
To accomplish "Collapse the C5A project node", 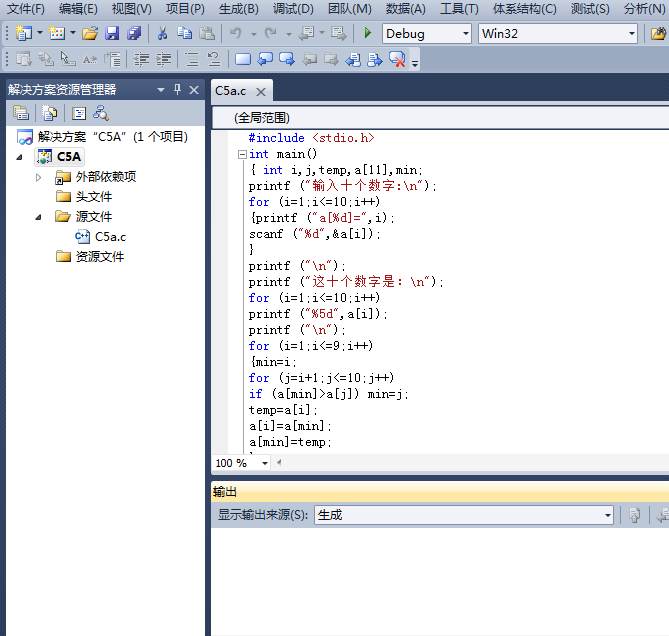I will point(20,157).
